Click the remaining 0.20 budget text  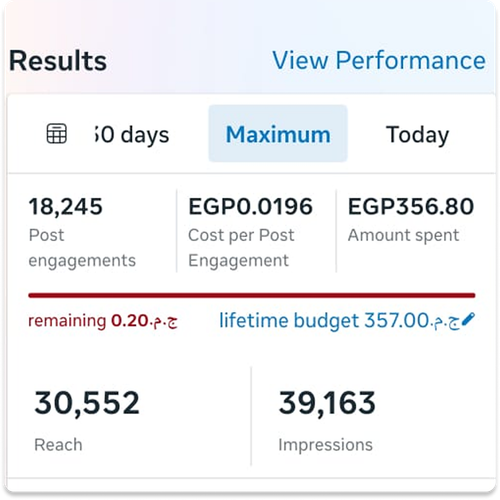(103, 321)
